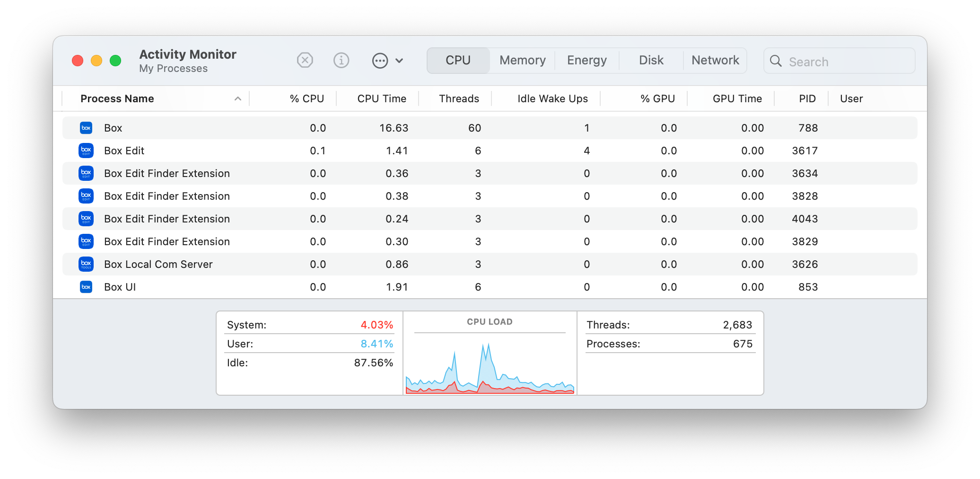Click the Finder Extension icon with PID 4043
Screen dimensions: 980x479
[86, 219]
